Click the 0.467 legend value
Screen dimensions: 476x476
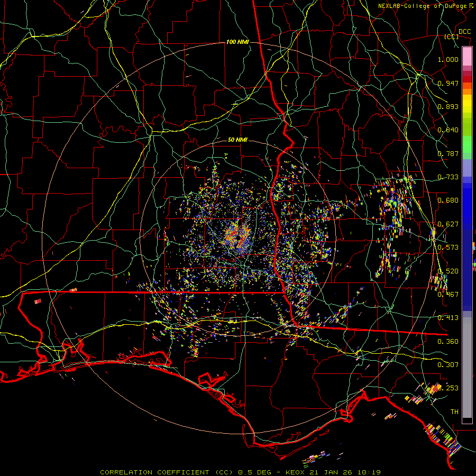[x=448, y=295]
